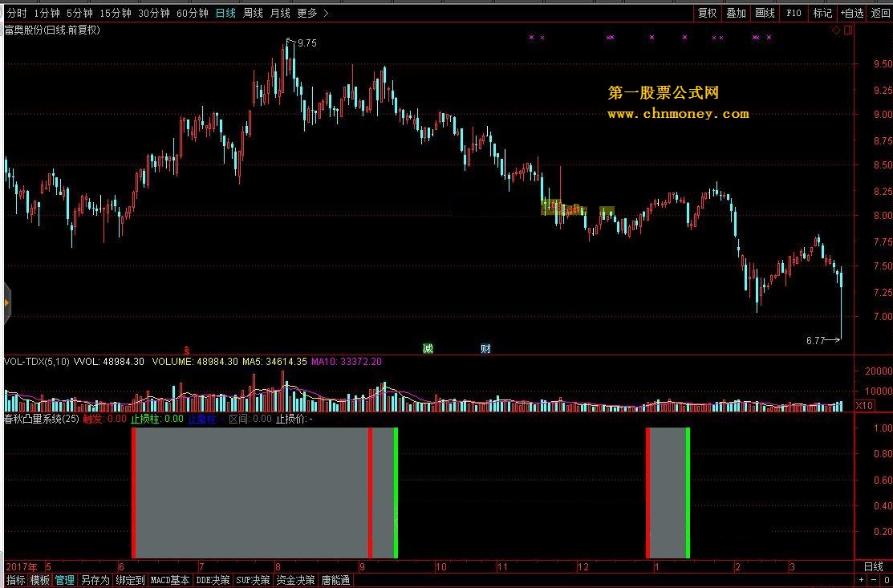Click the 2017年 year label on time axis
The width and height of the screenshot is (893, 588).
(x=22, y=567)
